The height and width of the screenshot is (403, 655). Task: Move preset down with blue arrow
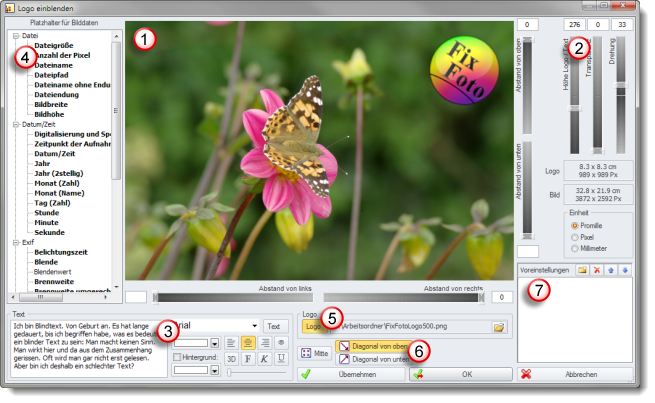(625, 270)
